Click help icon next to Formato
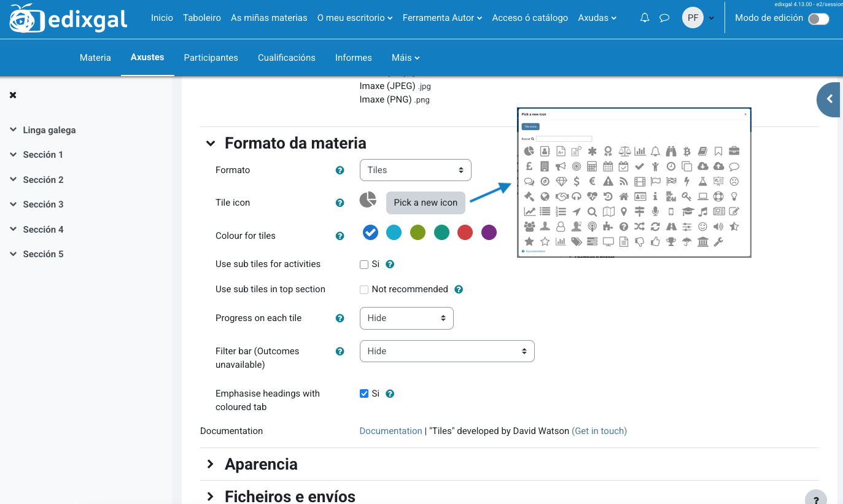 (340, 170)
